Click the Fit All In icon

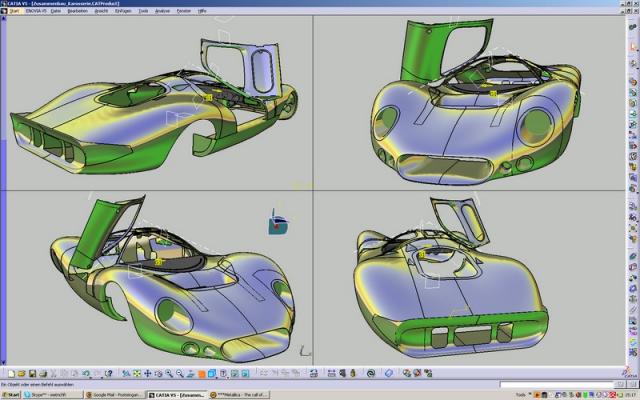(137, 373)
